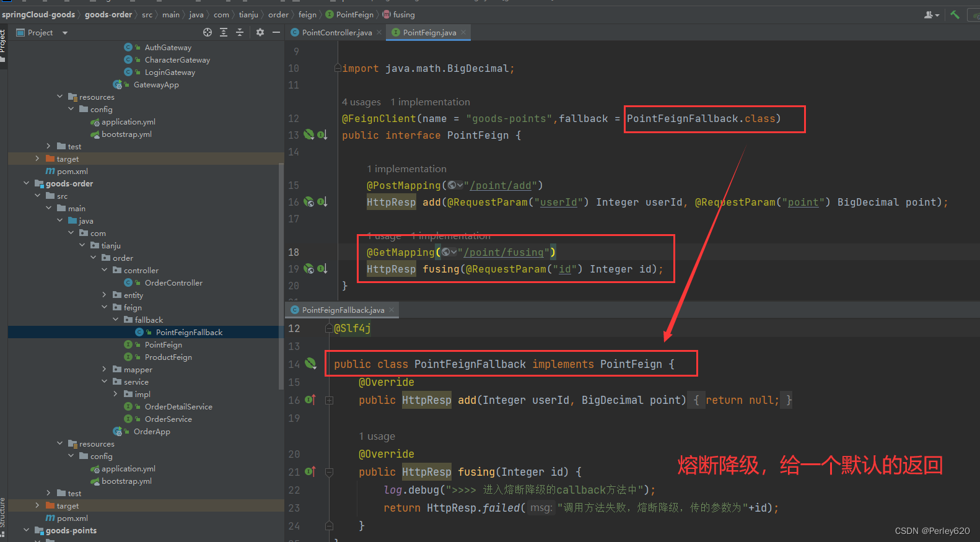Expand the entity package

[x=104, y=295]
